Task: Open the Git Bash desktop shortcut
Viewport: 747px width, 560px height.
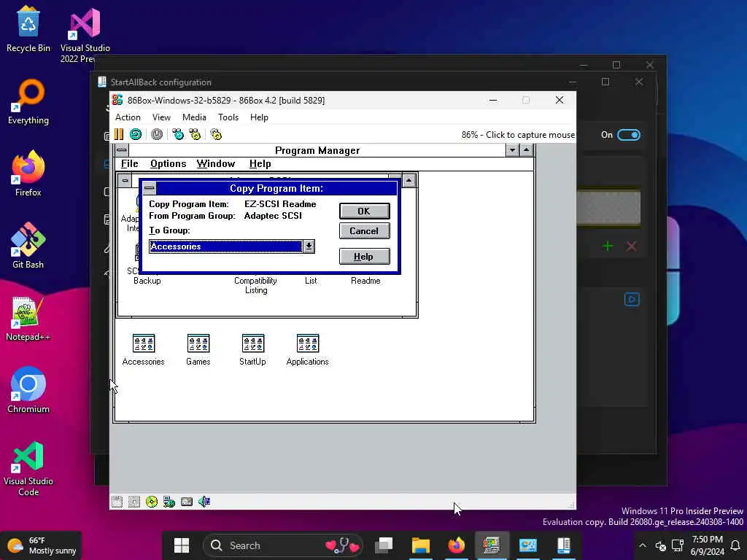Action: pyautogui.click(x=28, y=246)
